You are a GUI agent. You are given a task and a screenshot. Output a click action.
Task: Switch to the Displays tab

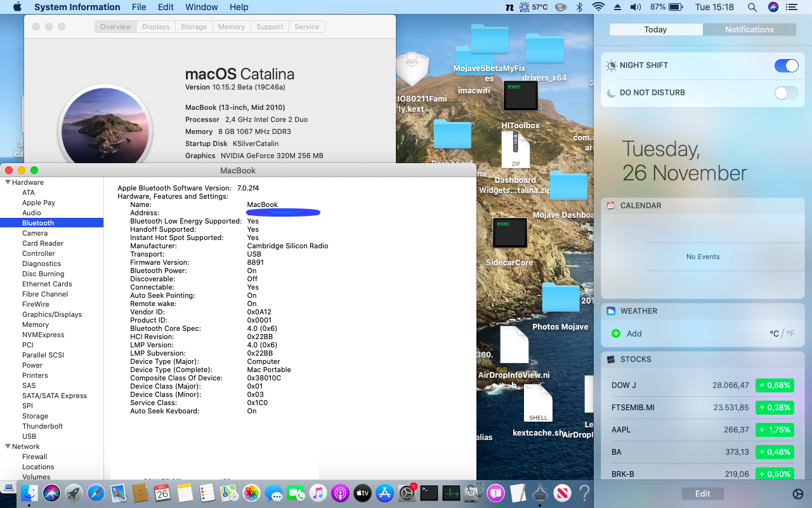tap(156, 27)
